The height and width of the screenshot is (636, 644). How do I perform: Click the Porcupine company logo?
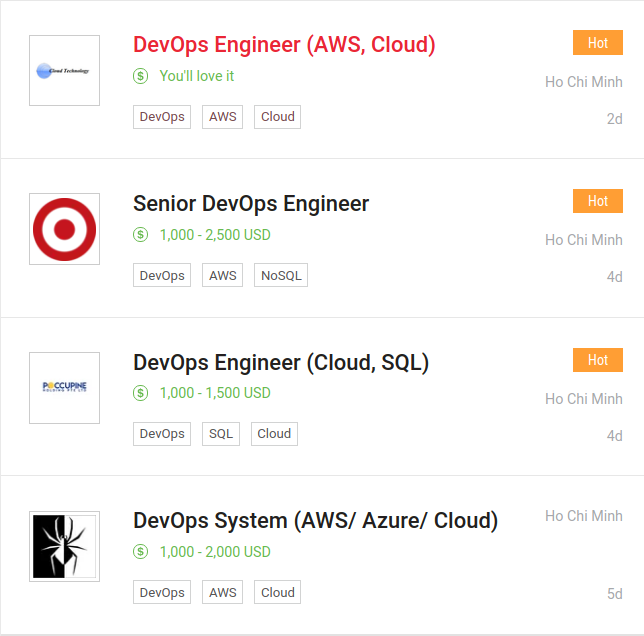coord(64,388)
